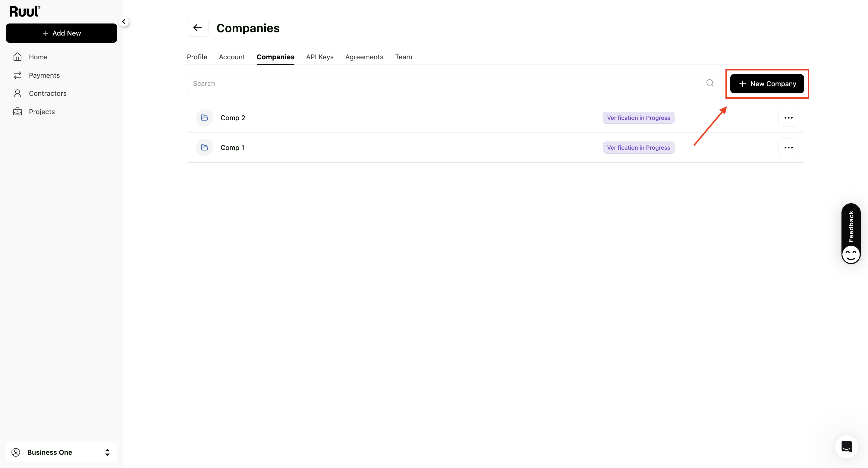Open the Feedback side widget
The width and height of the screenshot is (868, 468).
click(851, 233)
